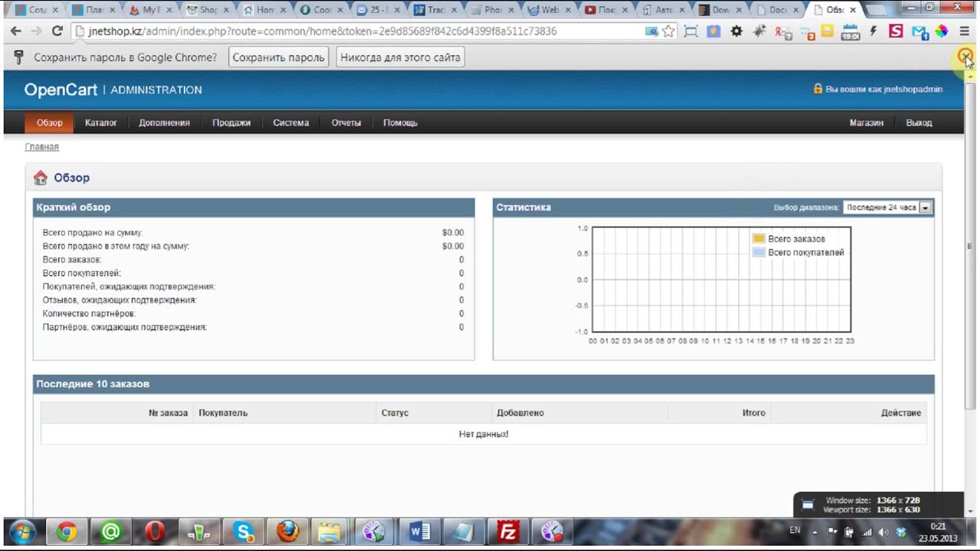Image resolution: width=980 pixels, height=551 pixels.
Task: Open FileZilla from the taskbar
Action: [x=508, y=531]
